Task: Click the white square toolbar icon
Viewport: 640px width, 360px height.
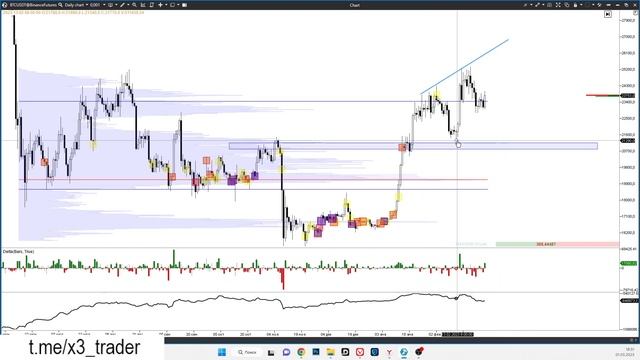Action: pyautogui.click(x=184, y=5)
